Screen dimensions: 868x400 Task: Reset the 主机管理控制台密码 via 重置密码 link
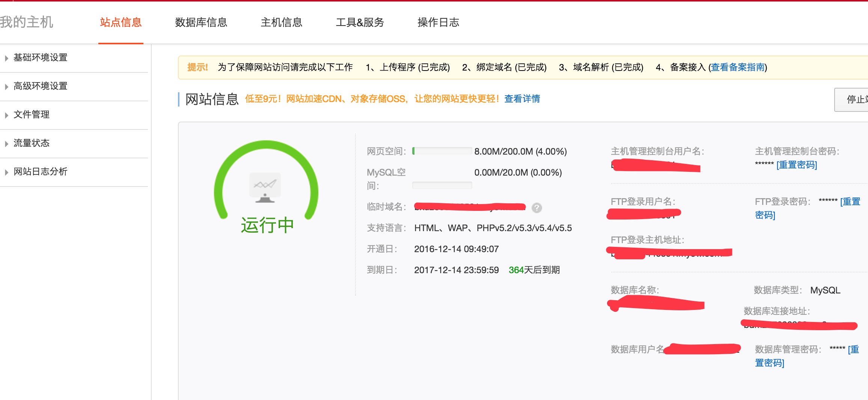point(797,165)
